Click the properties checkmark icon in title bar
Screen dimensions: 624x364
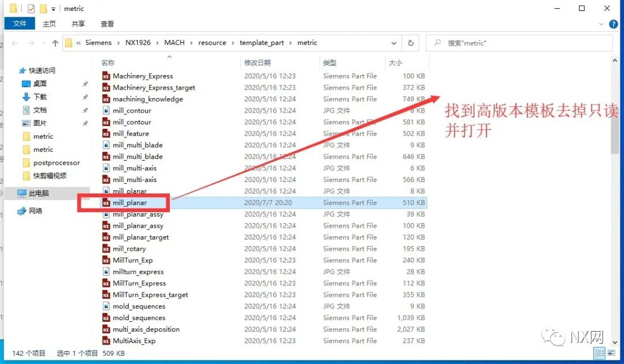[31, 8]
